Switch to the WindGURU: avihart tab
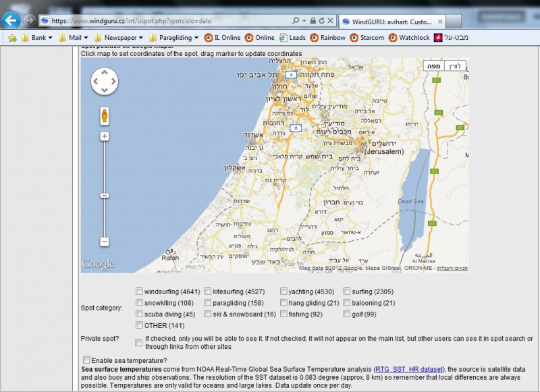 [392, 22]
